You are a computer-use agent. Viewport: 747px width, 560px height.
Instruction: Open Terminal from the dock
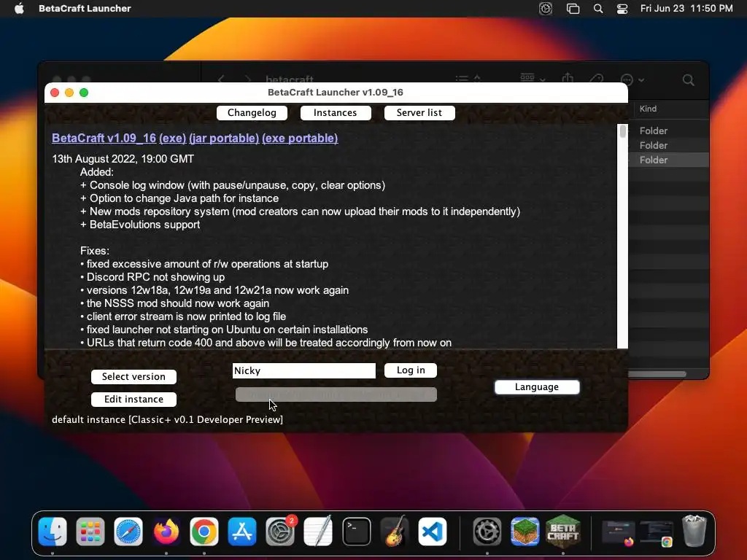(356, 531)
